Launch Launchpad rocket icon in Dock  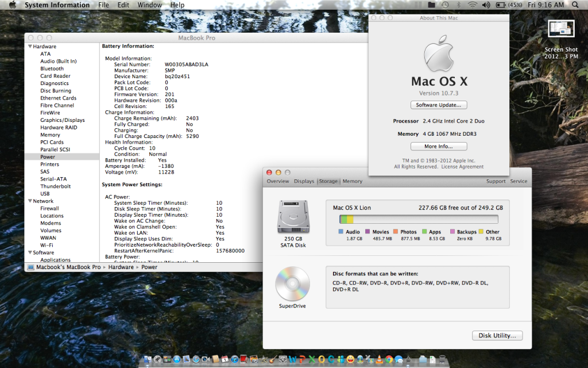coord(157,359)
